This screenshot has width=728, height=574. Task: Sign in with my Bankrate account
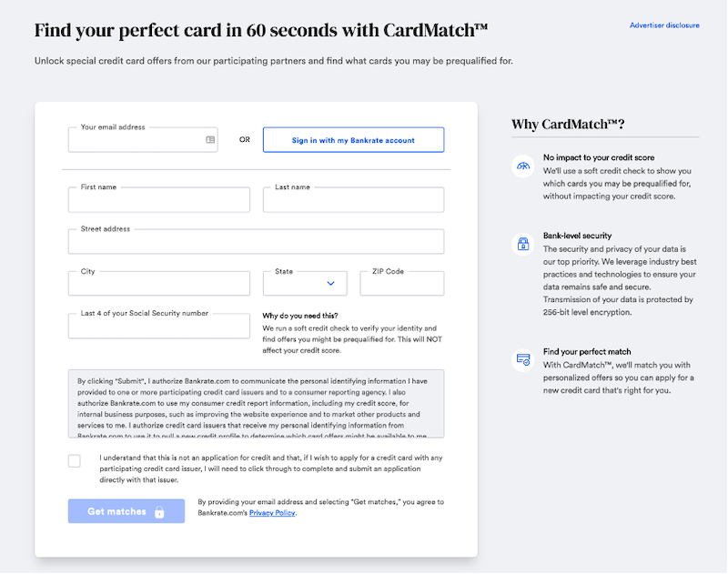[353, 140]
